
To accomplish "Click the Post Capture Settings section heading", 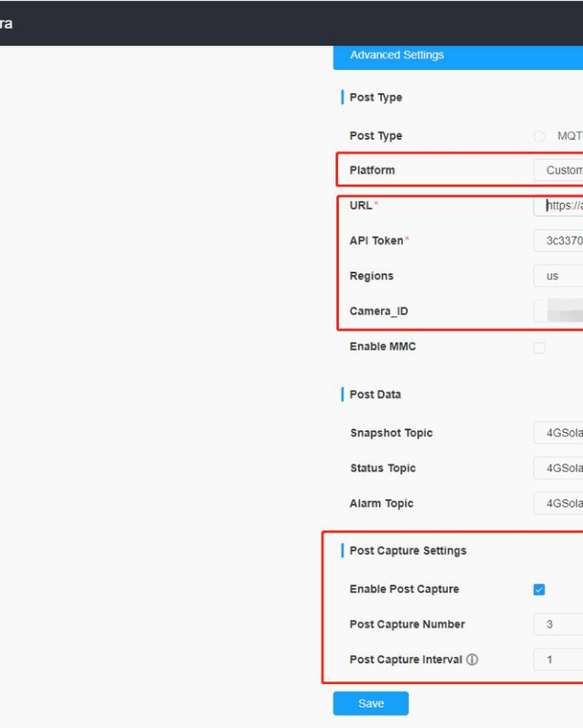I will coord(407,550).
